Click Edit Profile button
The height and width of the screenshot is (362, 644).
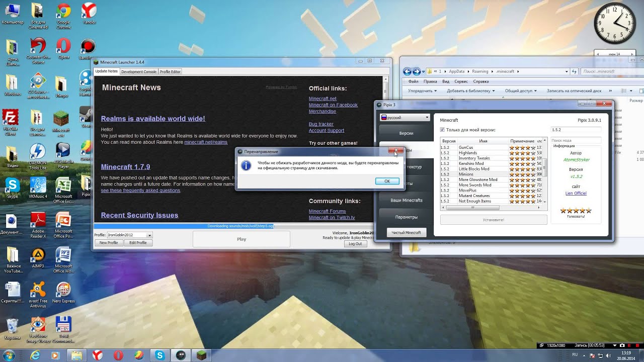[x=138, y=243]
